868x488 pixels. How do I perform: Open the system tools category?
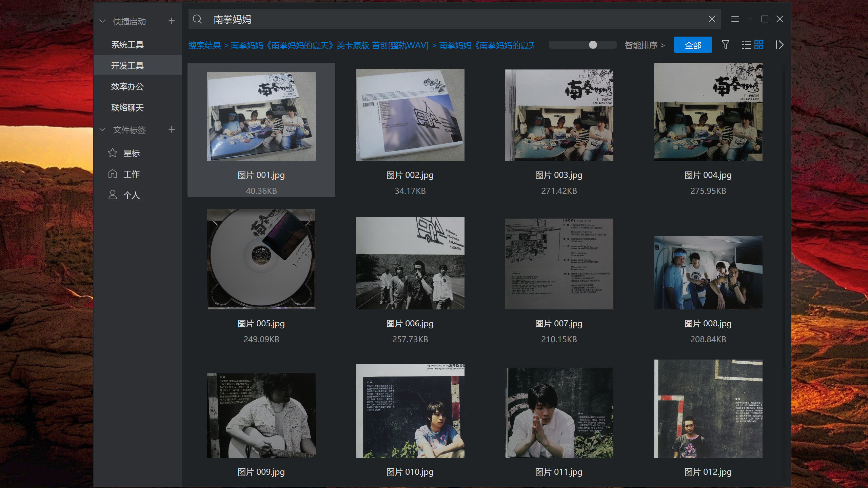(x=127, y=44)
